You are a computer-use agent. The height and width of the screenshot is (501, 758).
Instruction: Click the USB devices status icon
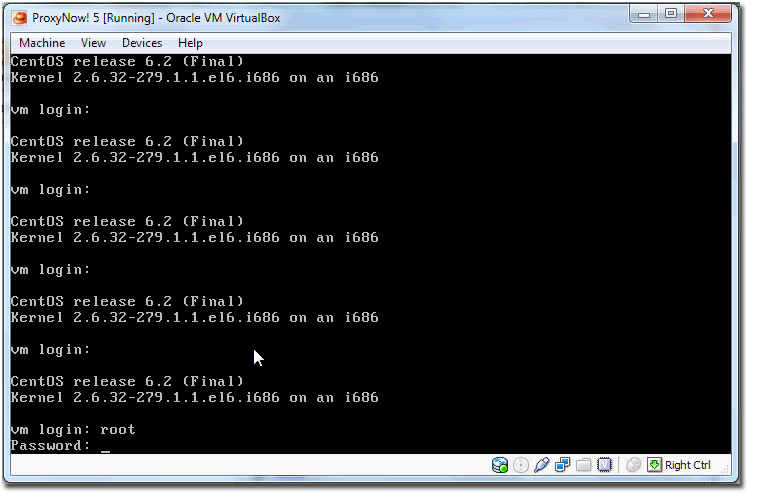click(541, 465)
